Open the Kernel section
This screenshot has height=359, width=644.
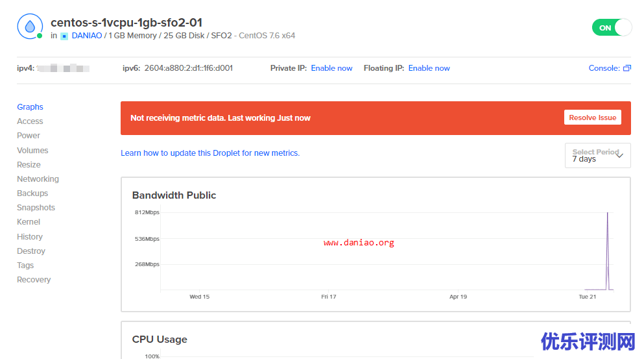29,222
